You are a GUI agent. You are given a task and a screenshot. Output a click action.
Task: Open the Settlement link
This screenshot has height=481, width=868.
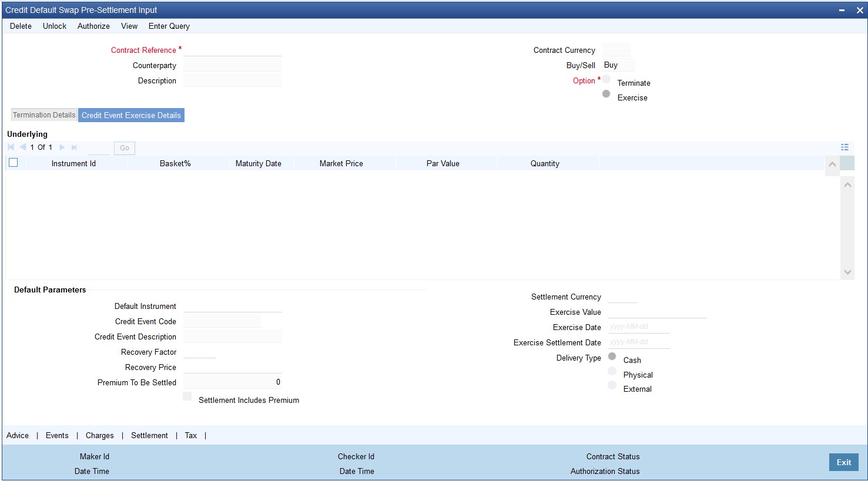coord(149,435)
